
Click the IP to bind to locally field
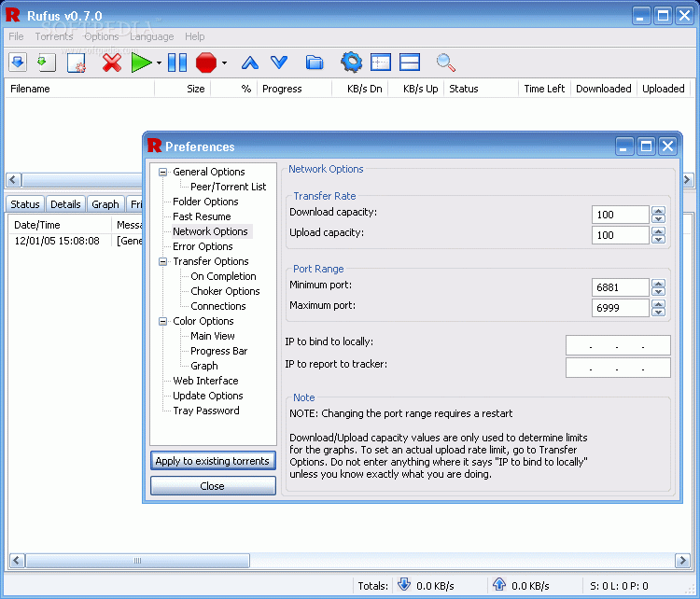pos(618,345)
